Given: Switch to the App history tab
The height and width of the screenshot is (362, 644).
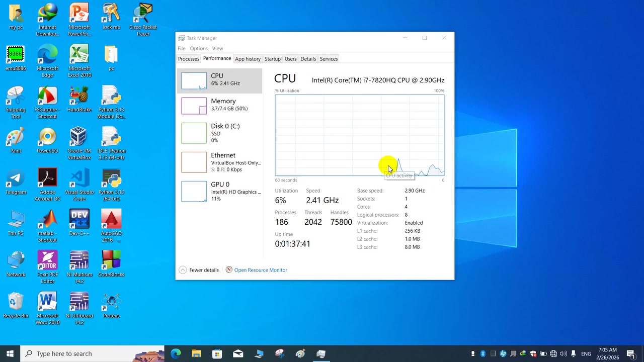Looking at the screenshot, I should point(248,59).
